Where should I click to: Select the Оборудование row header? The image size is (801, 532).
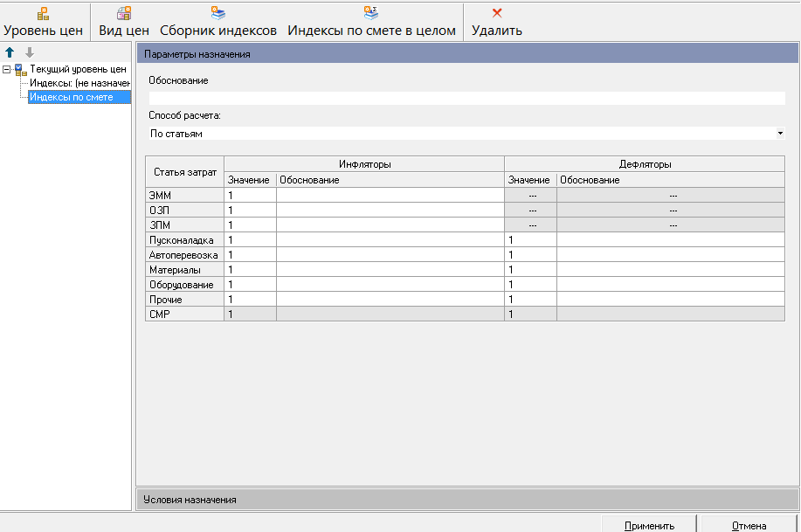pyautogui.click(x=185, y=284)
